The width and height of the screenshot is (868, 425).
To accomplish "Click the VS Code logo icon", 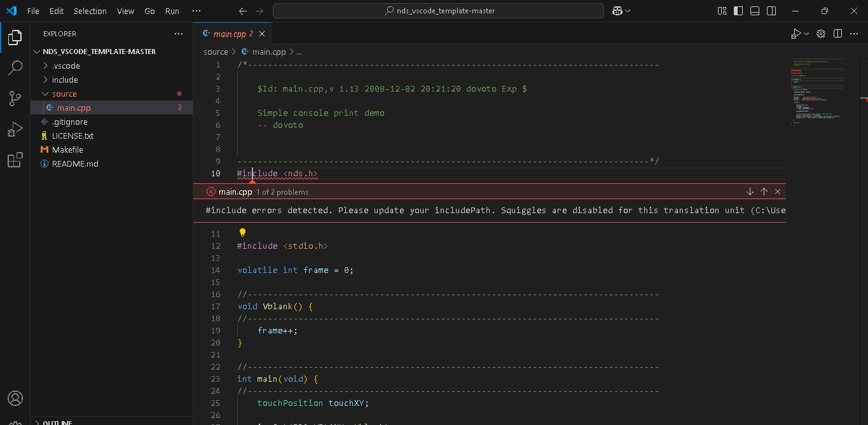I will coord(11,11).
